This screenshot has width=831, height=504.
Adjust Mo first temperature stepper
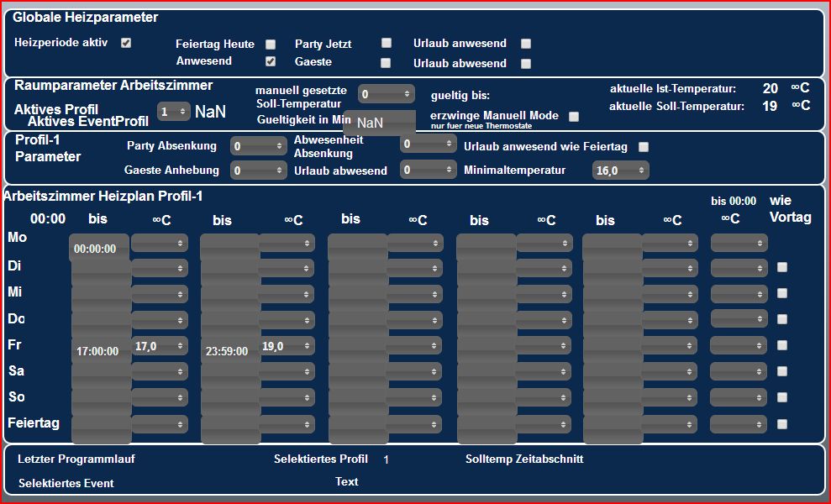(x=160, y=243)
